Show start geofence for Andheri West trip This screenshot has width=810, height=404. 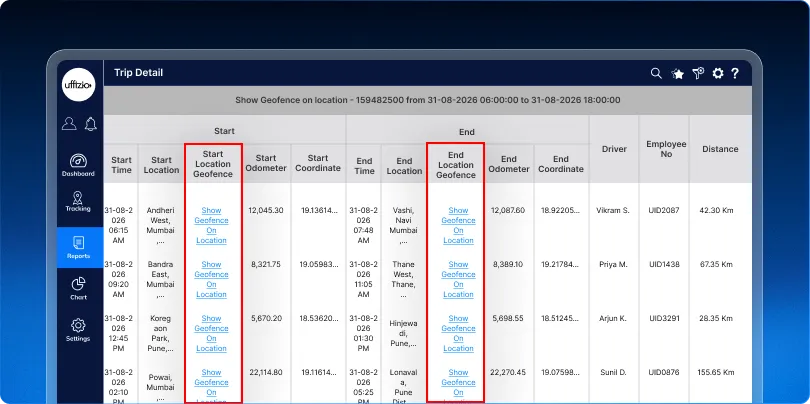(x=211, y=225)
